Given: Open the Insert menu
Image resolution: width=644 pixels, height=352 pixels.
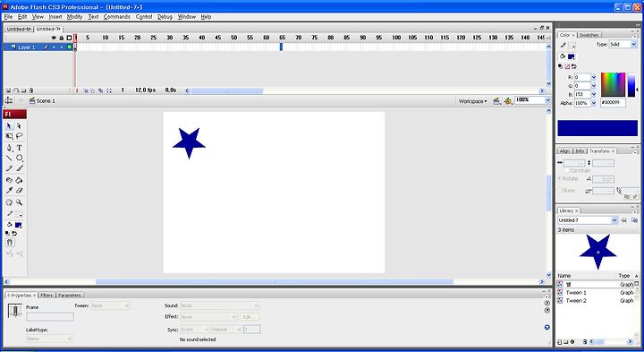Looking at the screenshot, I should (55, 17).
